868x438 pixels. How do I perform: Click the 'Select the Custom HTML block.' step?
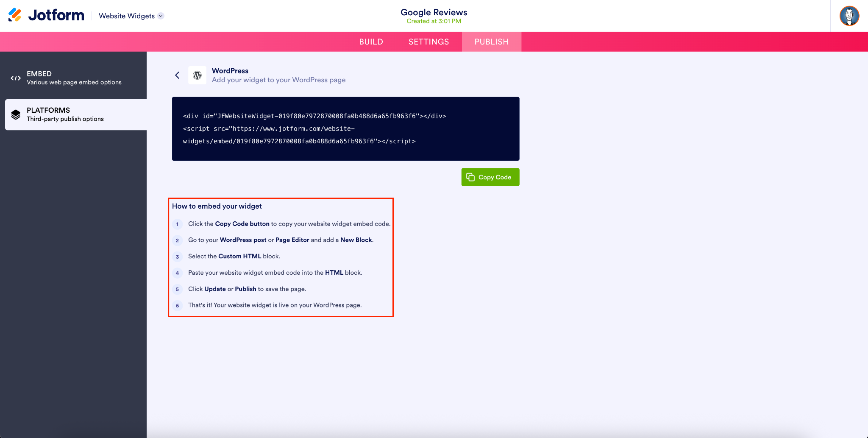pyautogui.click(x=234, y=256)
